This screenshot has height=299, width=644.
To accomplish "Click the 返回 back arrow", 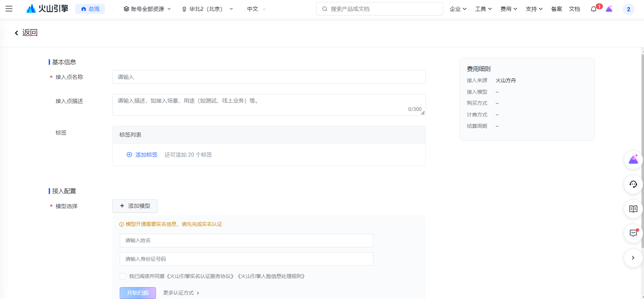I will tap(16, 33).
